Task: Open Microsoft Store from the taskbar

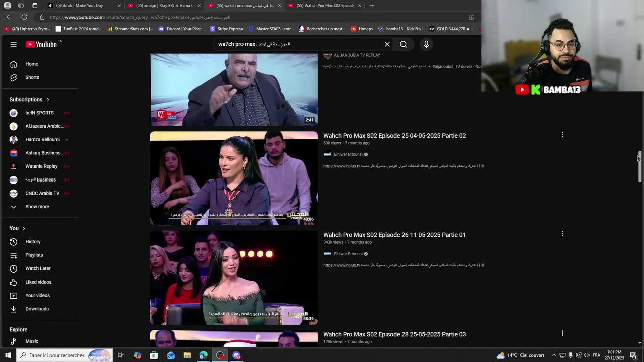Action: click(x=154, y=355)
